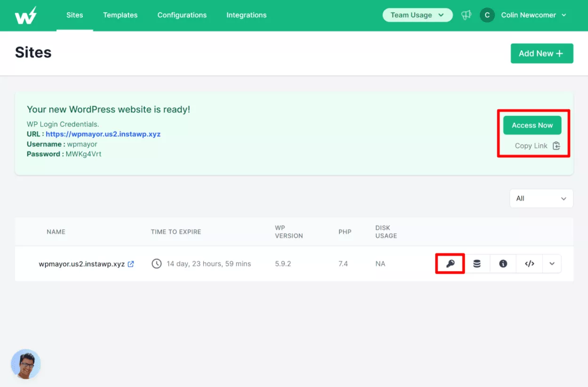Open the support chat avatar
The image size is (588, 387).
click(26, 364)
